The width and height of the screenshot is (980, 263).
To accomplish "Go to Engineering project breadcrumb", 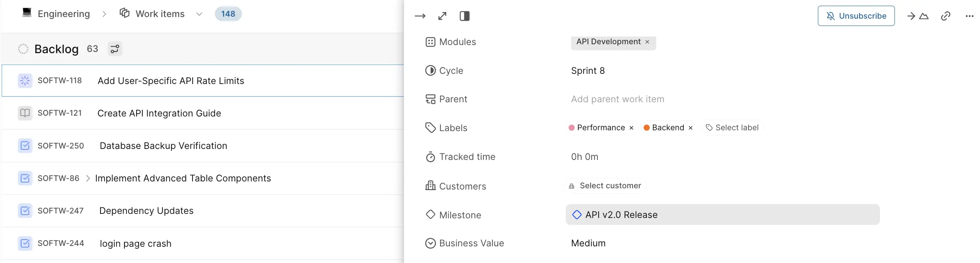I will [x=64, y=14].
